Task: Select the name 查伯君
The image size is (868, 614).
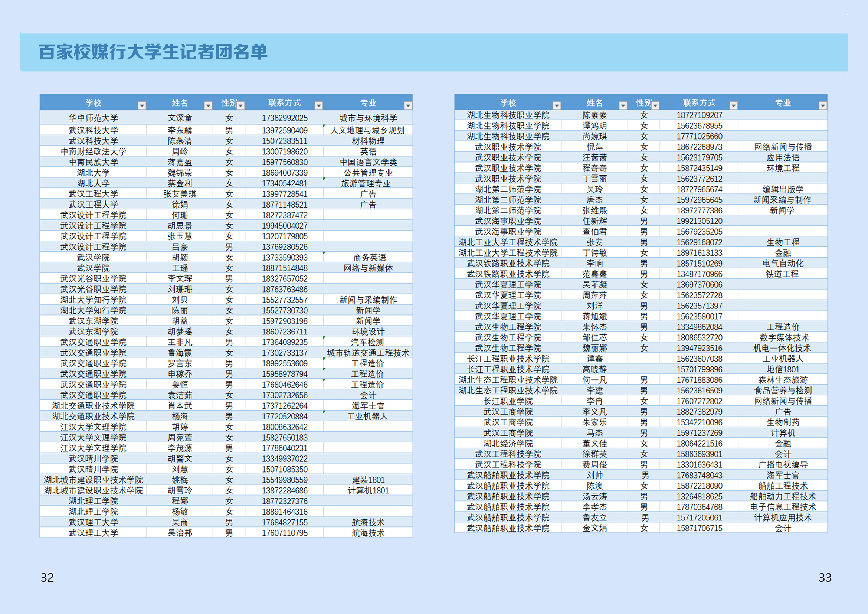Action: click(595, 231)
